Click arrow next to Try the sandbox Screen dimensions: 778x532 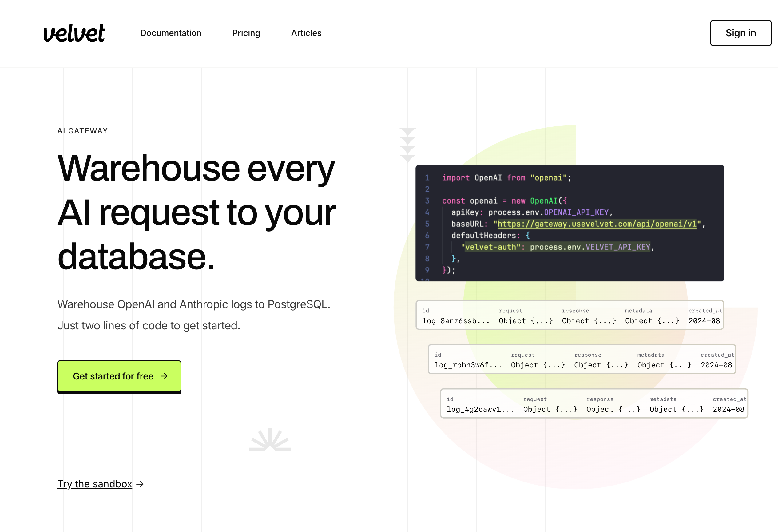click(140, 484)
